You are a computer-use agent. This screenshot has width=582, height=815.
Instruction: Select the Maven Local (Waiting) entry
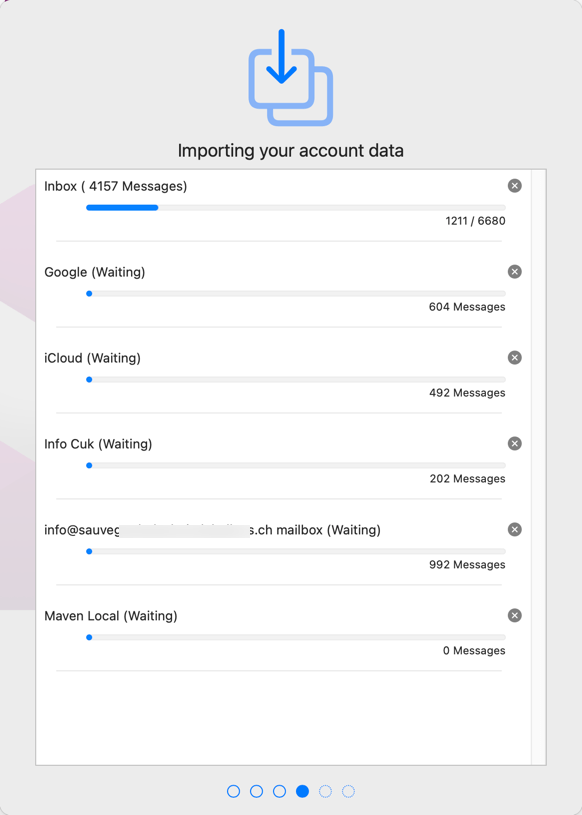(111, 616)
